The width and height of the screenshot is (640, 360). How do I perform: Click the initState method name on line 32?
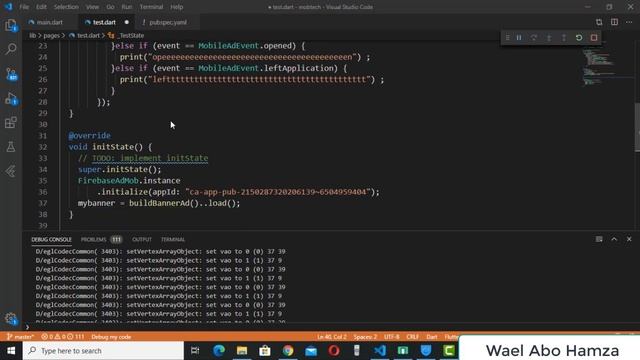click(113, 147)
